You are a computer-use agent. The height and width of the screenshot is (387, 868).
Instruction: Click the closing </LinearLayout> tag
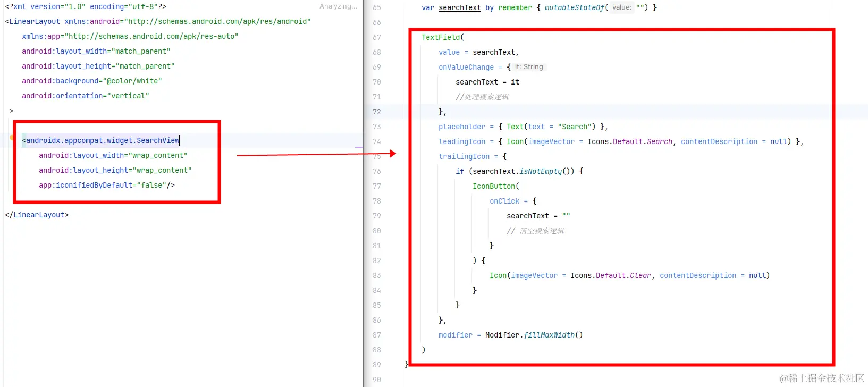(x=37, y=215)
